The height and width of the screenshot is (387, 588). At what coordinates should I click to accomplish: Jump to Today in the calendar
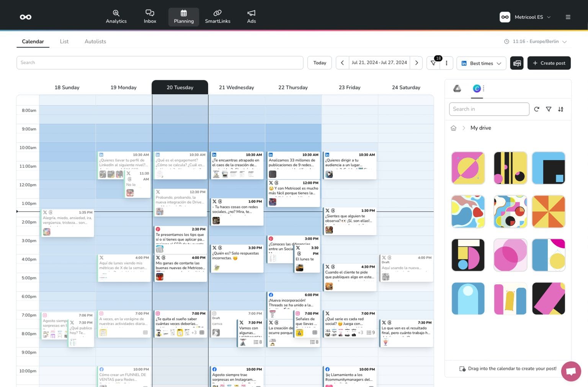(x=319, y=63)
